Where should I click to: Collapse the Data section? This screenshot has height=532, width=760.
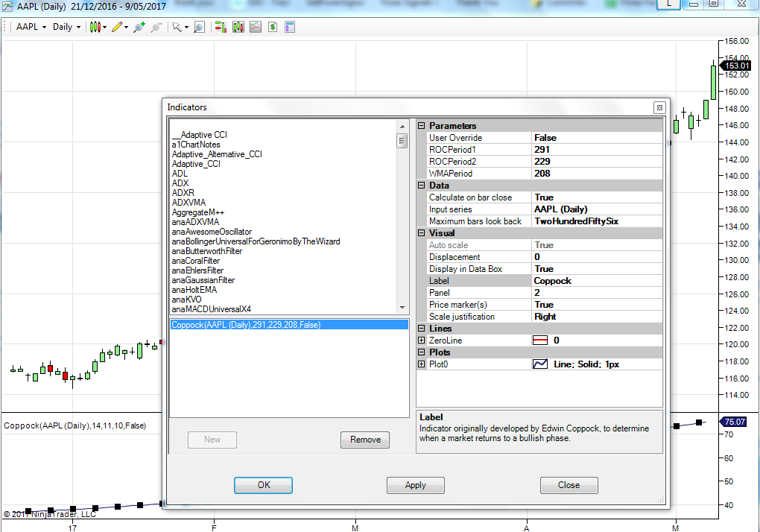point(421,186)
